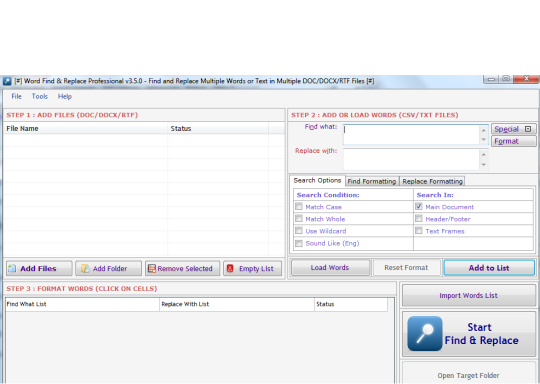Image resolution: width=540 pixels, height=384 pixels.
Task: Click the Special button
Action: click(x=513, y=129)
